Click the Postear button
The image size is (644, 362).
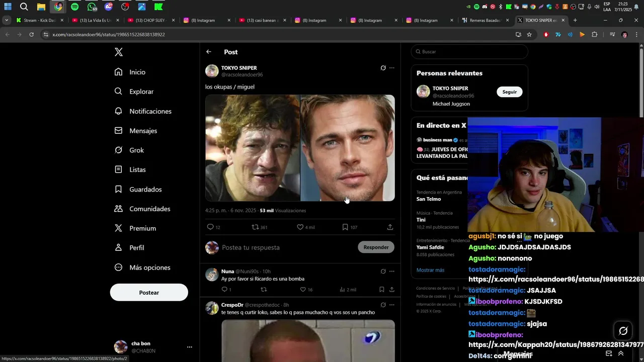[x=149, y=293]
